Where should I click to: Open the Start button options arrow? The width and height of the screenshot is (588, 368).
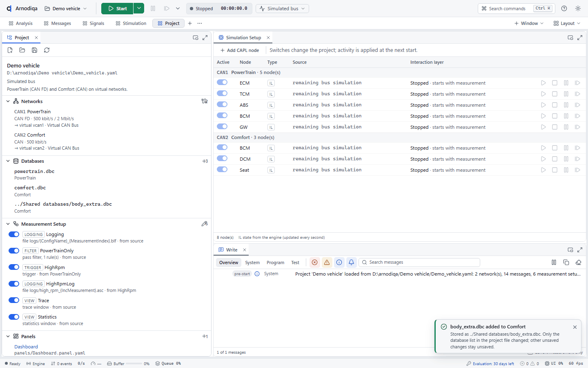tap(139, 9)
